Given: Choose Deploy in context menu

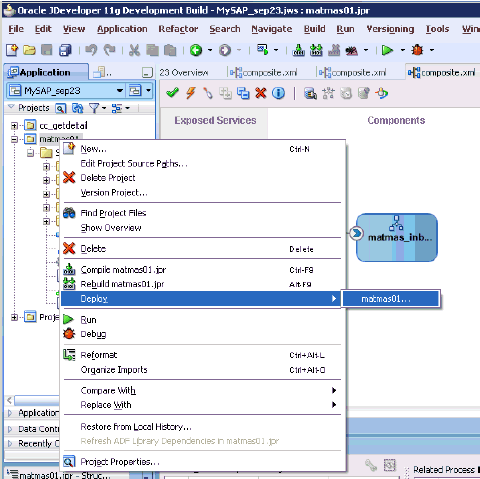Looking at the screenshot, I should pyautogui.click(x=201, y=299).
